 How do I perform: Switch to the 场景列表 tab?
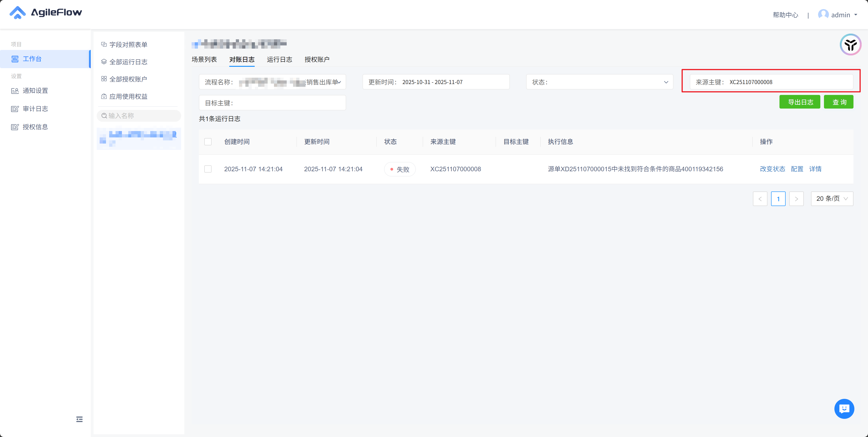click(204, 59)
